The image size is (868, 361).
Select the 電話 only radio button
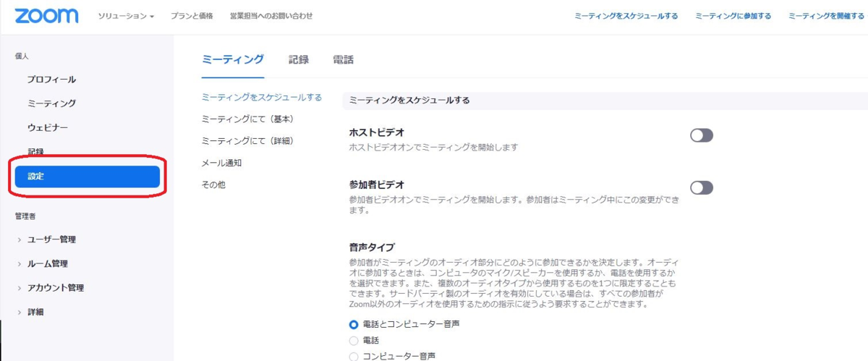point(354,340)
